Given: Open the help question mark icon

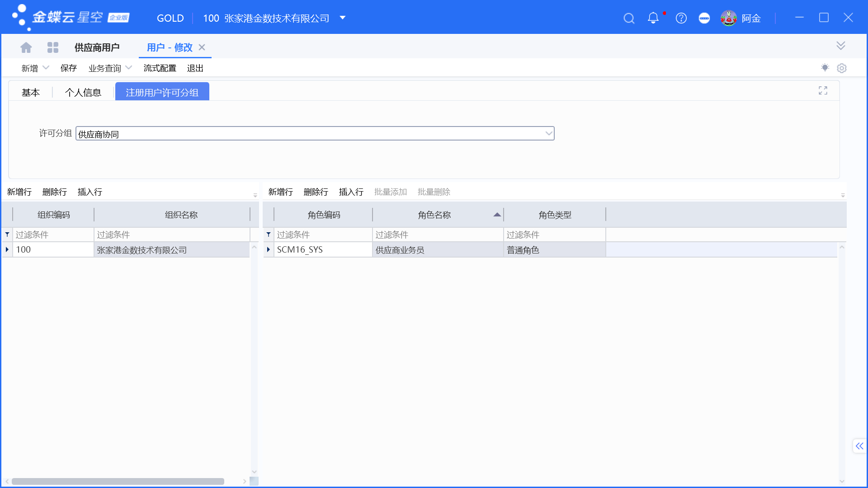Looking at the screenshot, I should [x=681, y=18].
